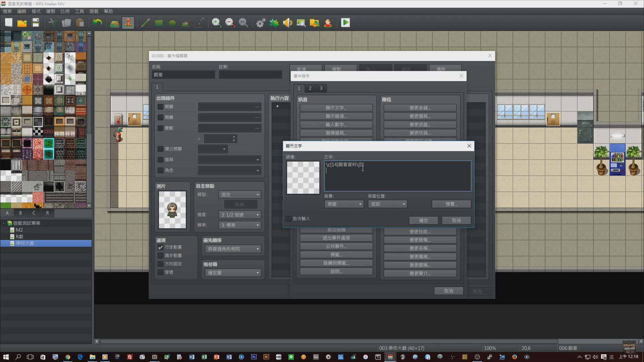This screenshot has height=362, width=644.
Task: Select the Flood Fill tool
Action: click(186, 23)
